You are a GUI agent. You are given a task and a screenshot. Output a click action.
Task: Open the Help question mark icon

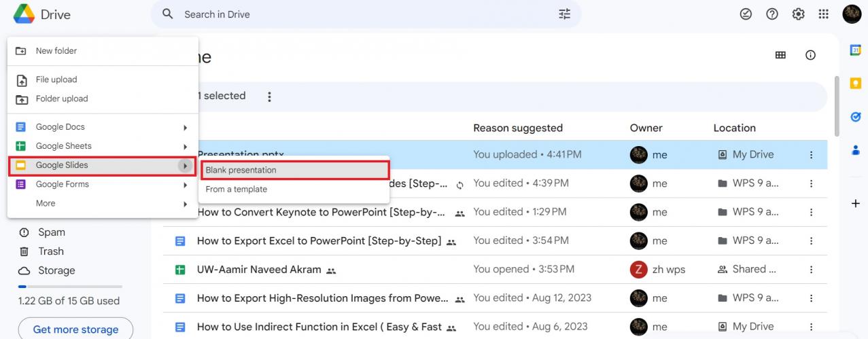772,14
